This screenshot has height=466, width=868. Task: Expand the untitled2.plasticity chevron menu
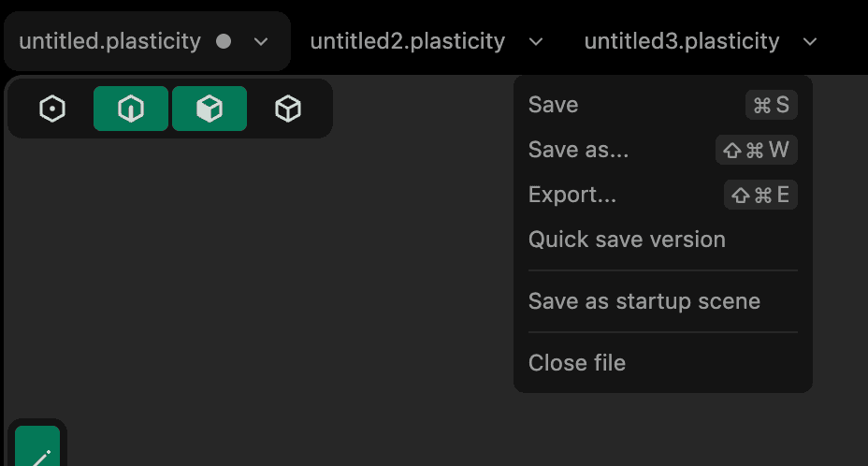tap(536, 41)
